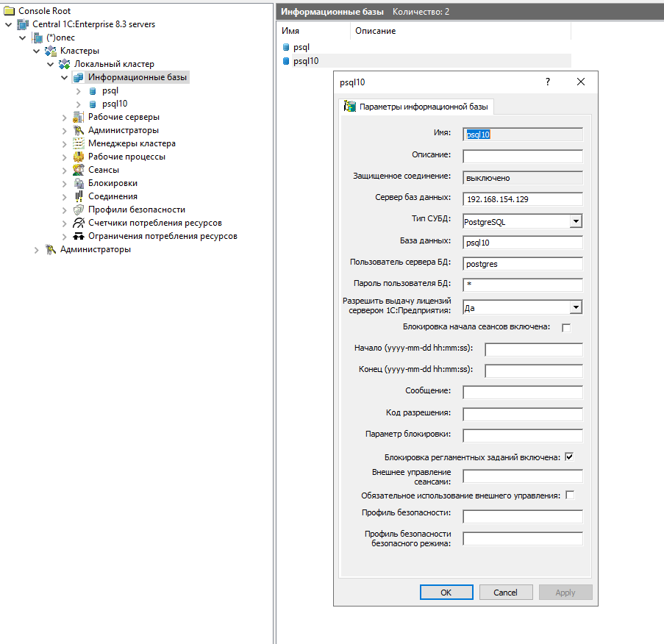This screenshot has height=644, width=664.
Task: Click the Apply button
Action: tap(565, 593)
